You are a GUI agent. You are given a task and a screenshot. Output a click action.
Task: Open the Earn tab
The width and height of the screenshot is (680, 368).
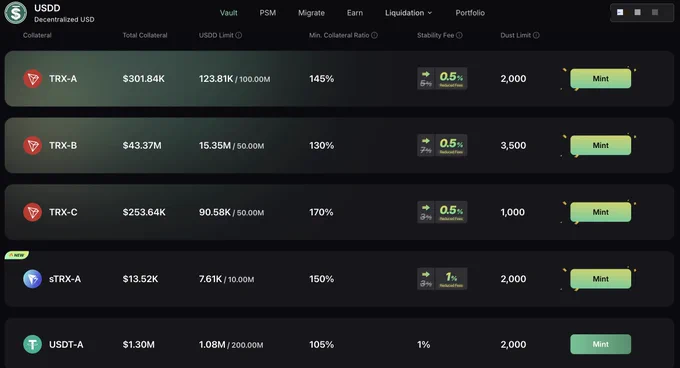[355, 13]
